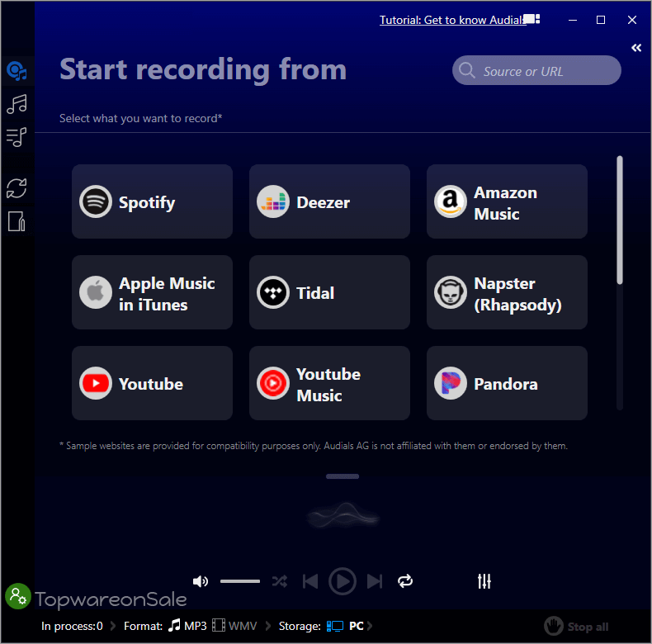Start recording from Spotify
652x644 pixels.
pyautogui.click(x=152, y=201)
